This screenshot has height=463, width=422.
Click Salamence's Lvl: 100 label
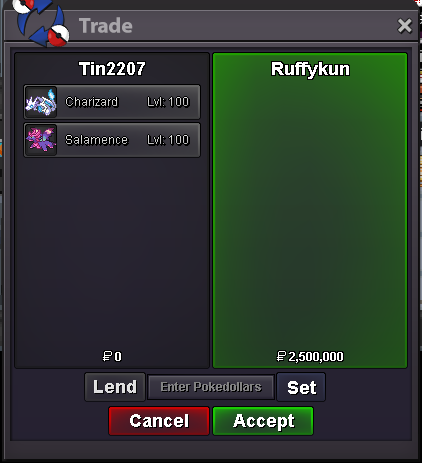(168, 140)
